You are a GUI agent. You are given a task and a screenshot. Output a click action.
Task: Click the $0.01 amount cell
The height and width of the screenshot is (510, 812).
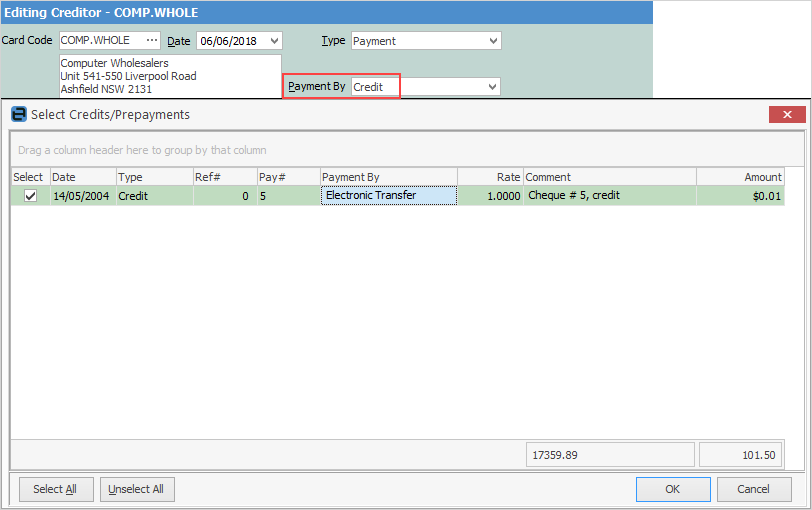pos(741,196)
